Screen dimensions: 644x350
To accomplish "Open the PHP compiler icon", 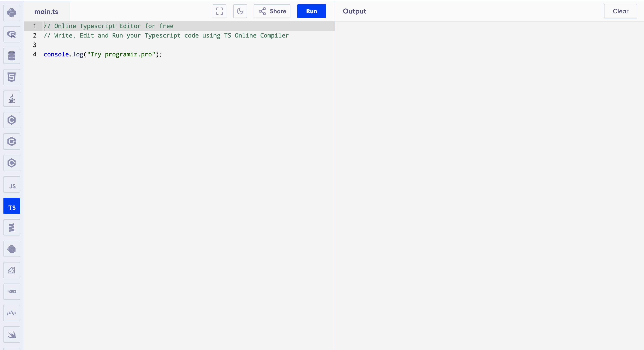I will coord(12,313).
